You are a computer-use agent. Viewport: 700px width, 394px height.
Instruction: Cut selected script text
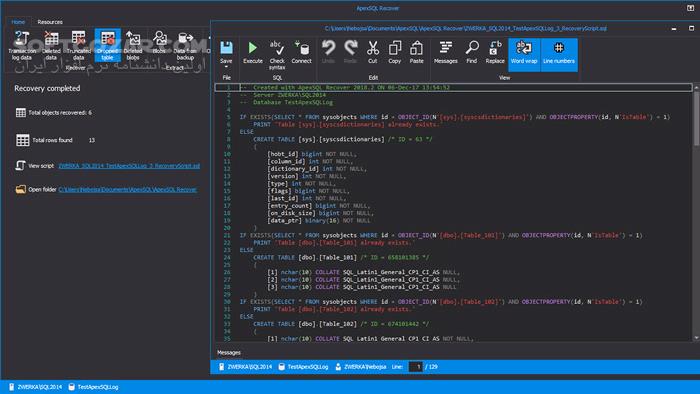coord(372,52)
